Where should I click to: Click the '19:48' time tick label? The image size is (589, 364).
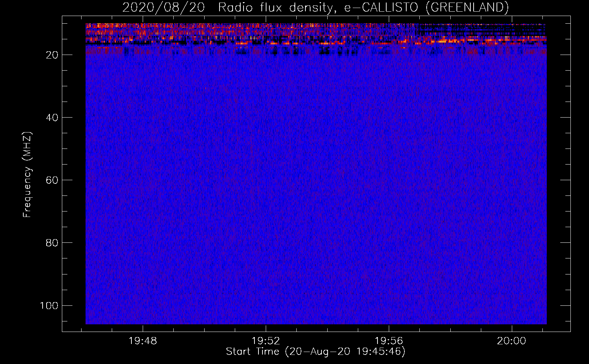(143, 341)
